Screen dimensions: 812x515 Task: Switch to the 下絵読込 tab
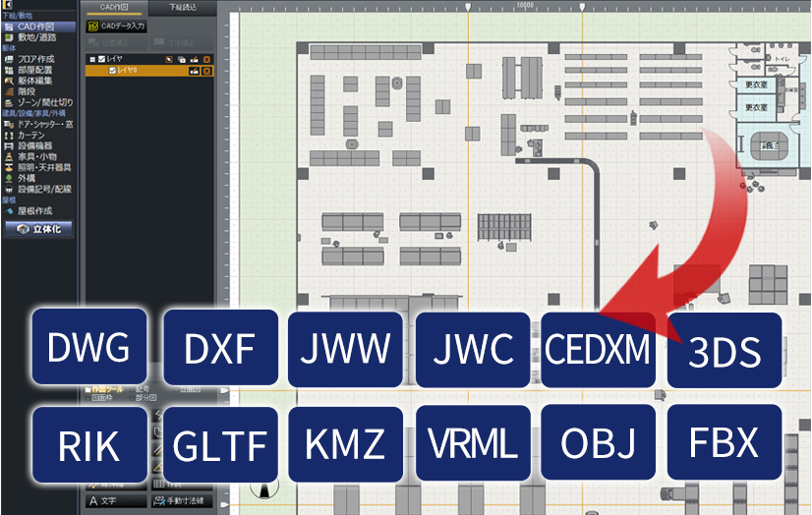182,7
